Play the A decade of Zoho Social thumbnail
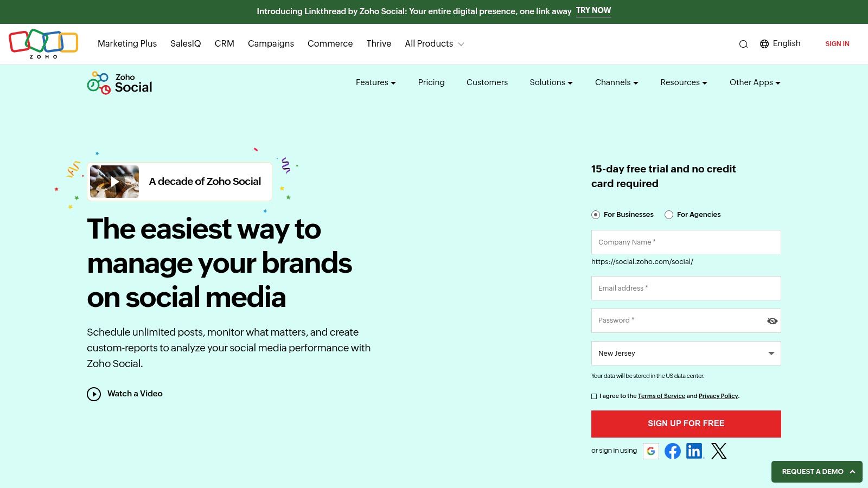This screenshot has height=488, width=868. [x=114, y=182]
